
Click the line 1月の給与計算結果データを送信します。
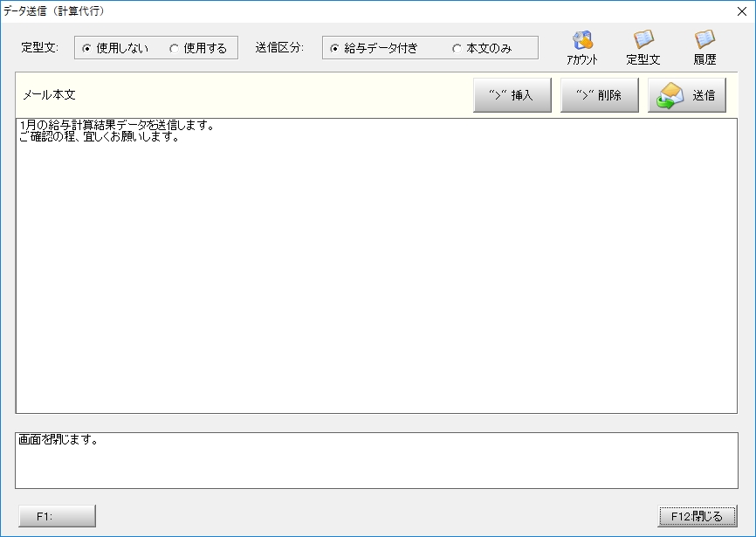[117, 126]
